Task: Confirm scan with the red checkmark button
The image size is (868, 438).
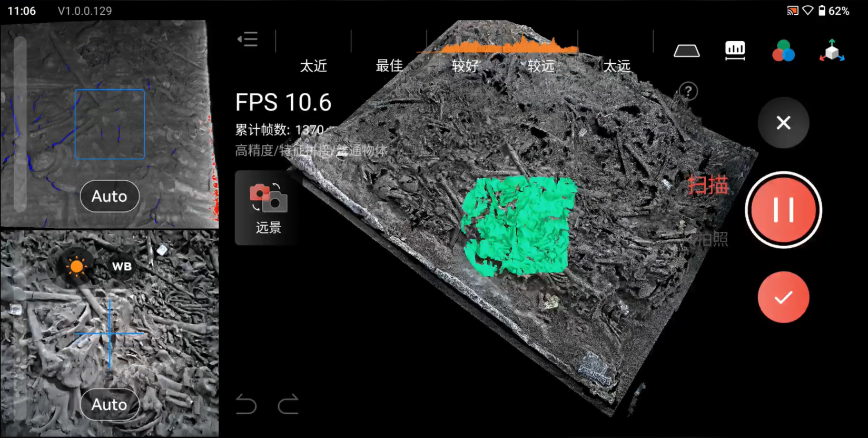Action: point(783,297)
